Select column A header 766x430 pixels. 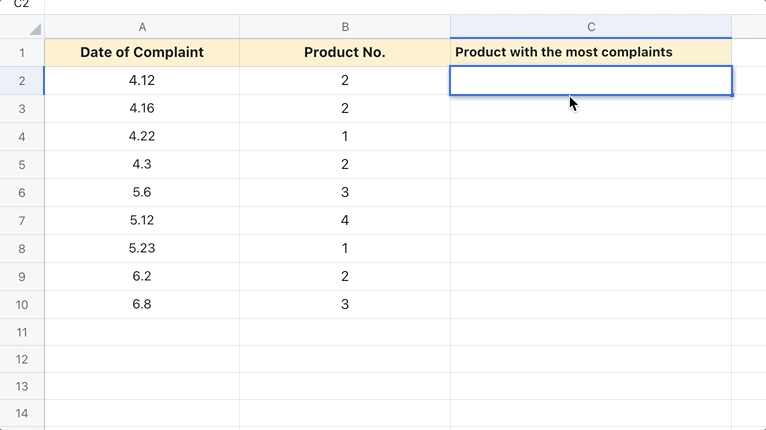(x=142, y=27)
